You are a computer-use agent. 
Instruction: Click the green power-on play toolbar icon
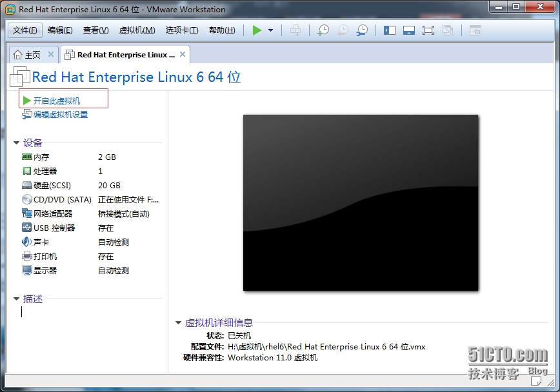click(x=257, y=30)
